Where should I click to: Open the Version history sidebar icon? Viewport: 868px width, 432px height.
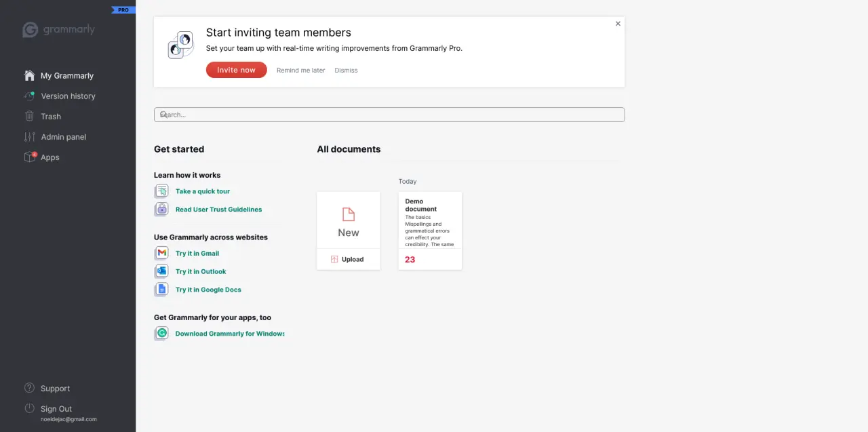point(29,96)
